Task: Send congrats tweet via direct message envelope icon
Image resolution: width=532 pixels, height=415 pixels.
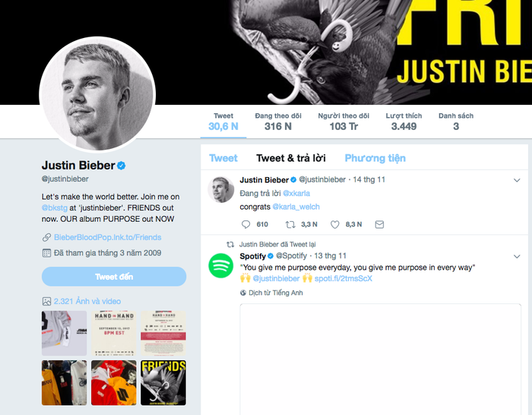Action: pos(379,224)
